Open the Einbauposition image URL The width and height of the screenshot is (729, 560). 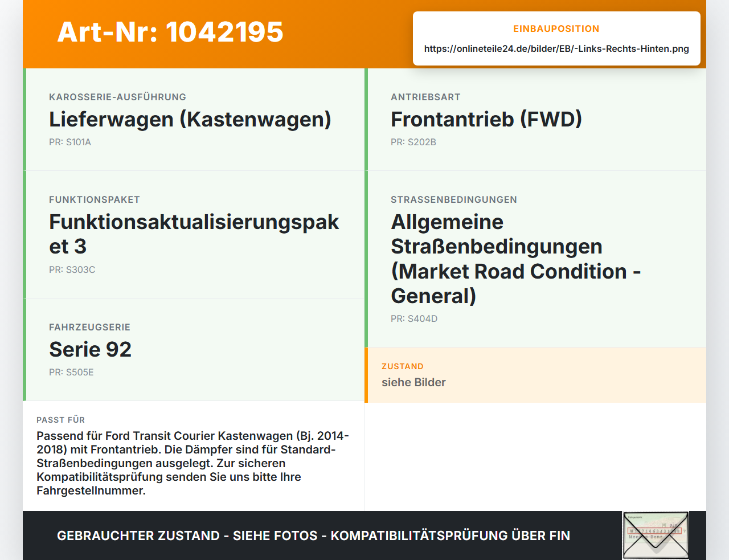point(556,49)
